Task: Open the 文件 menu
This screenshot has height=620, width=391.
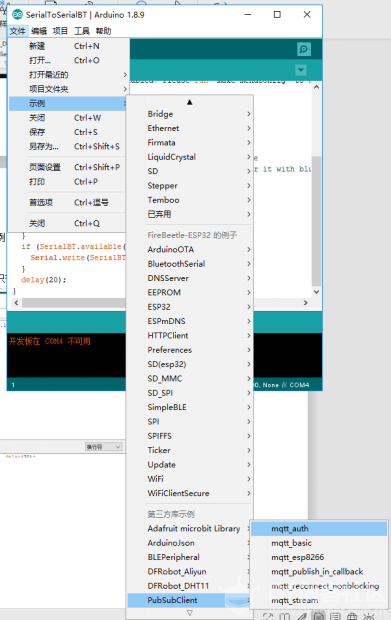Action: click(x=18, y=31)
